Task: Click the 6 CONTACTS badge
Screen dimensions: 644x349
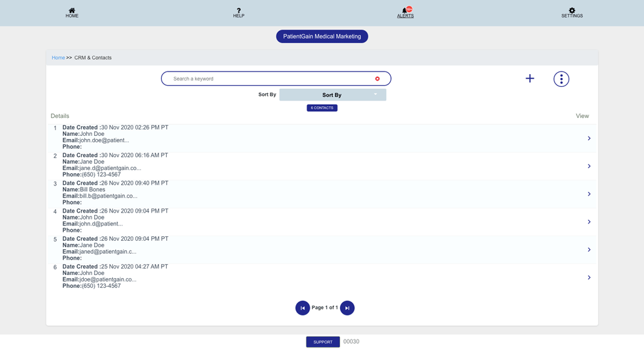Action: coord(322,108)
